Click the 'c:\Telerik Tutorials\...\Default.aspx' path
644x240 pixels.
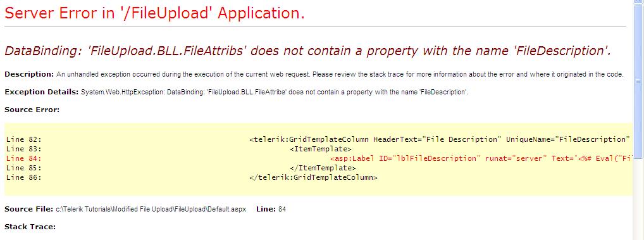(x=151, y=209)
